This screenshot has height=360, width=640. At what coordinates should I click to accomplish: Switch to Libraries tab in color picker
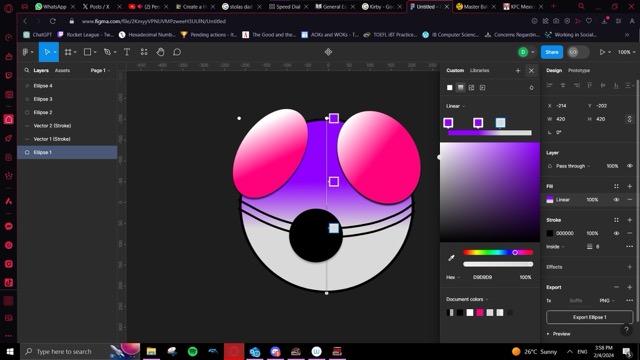coord(479,70)
